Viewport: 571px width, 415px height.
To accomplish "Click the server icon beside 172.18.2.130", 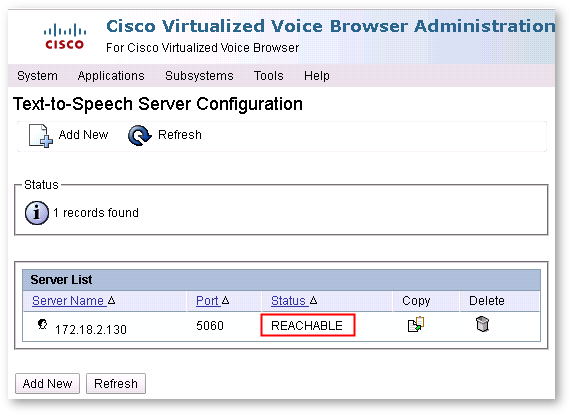I will (x=43, y=324).
